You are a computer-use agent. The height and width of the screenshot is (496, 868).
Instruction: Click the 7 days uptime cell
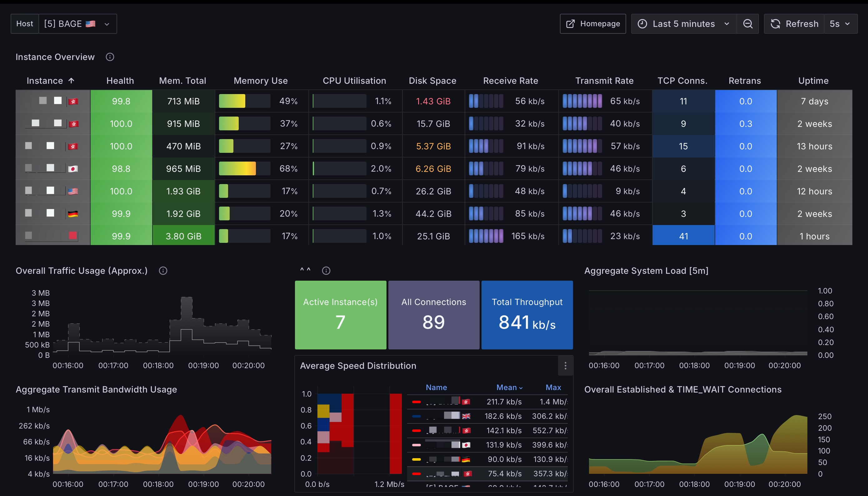tap(815, 101)
